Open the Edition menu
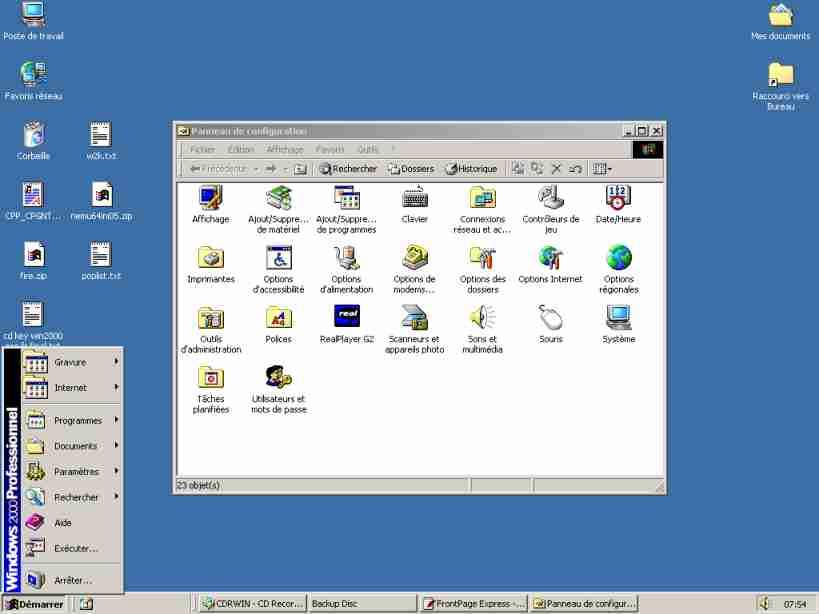Image resolution: width=819 pixels, height=614 pixels. point(241,149)
